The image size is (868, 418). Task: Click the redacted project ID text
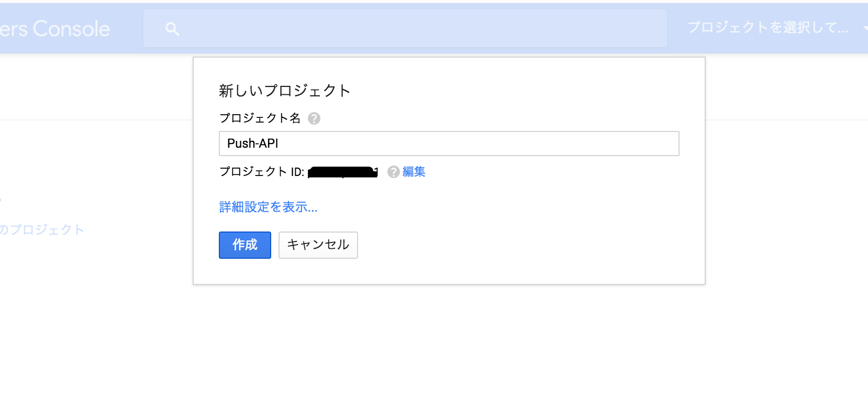click(x=343, y=172)
